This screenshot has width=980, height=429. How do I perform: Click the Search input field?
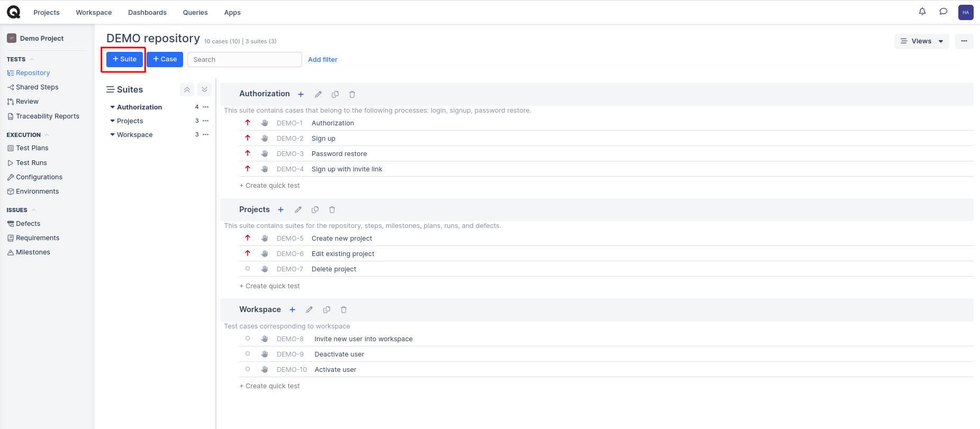coord(244,60)
